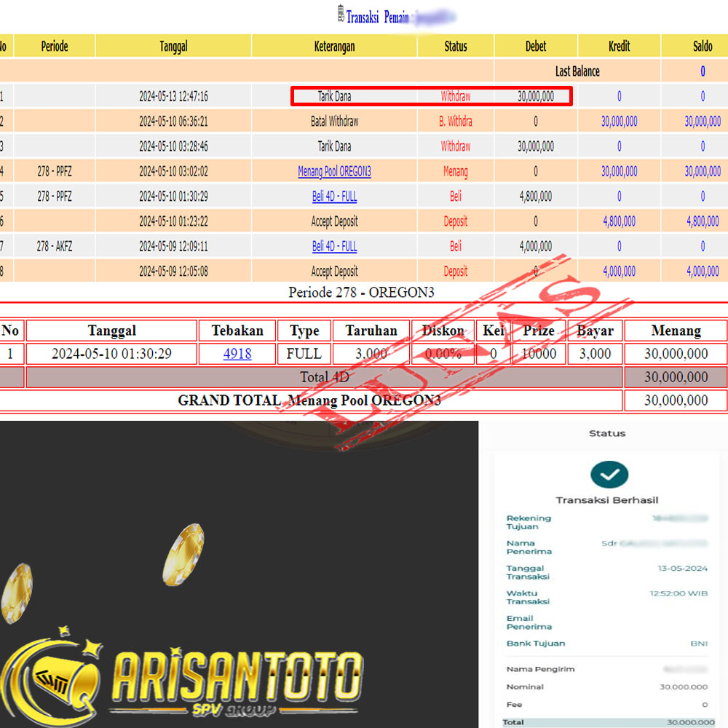Select the Accept Deposit cell dated 2024-05-10
This screenshot has width=728, height=728.
(334, 221)
